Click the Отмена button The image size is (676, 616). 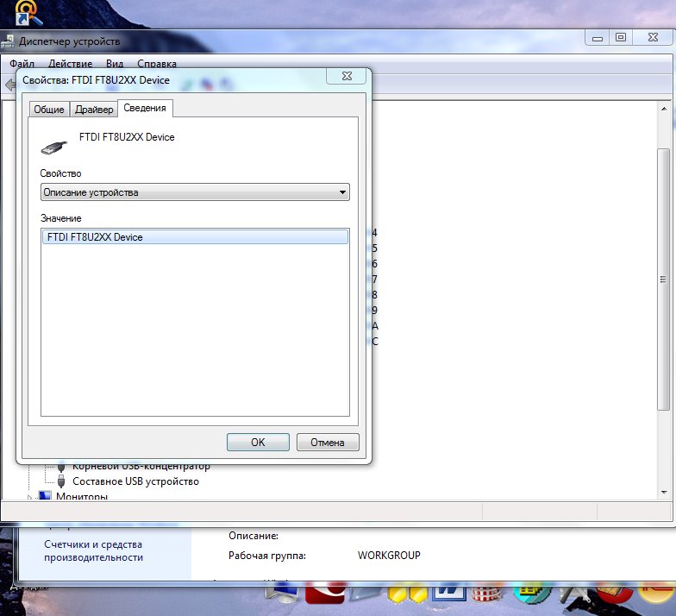click(328, 442)
